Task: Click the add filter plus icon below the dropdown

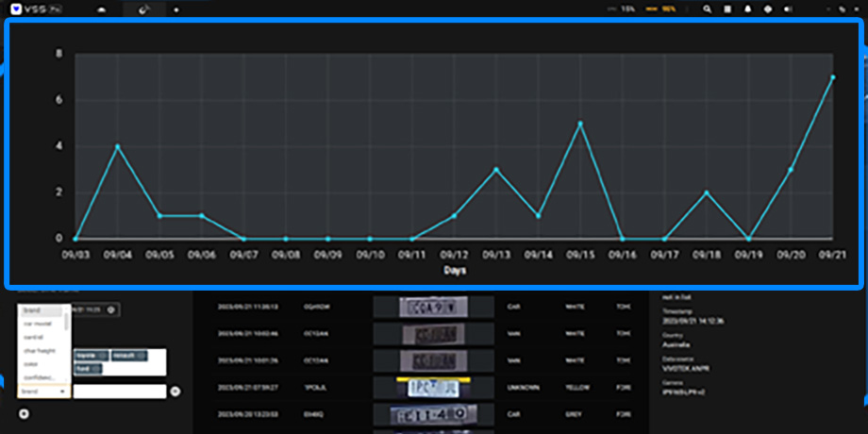Action: (x=24, y=413)
